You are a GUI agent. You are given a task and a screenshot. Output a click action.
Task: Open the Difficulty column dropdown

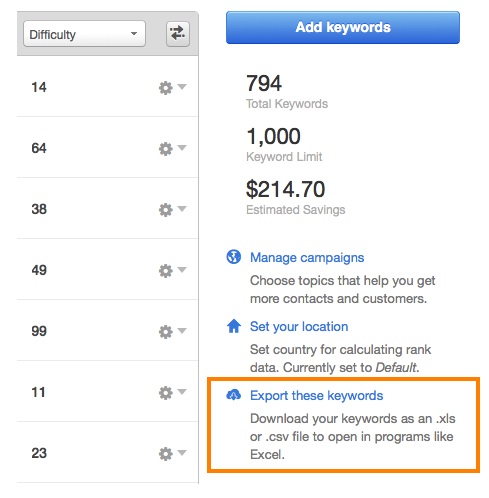(x=84, y=34)
